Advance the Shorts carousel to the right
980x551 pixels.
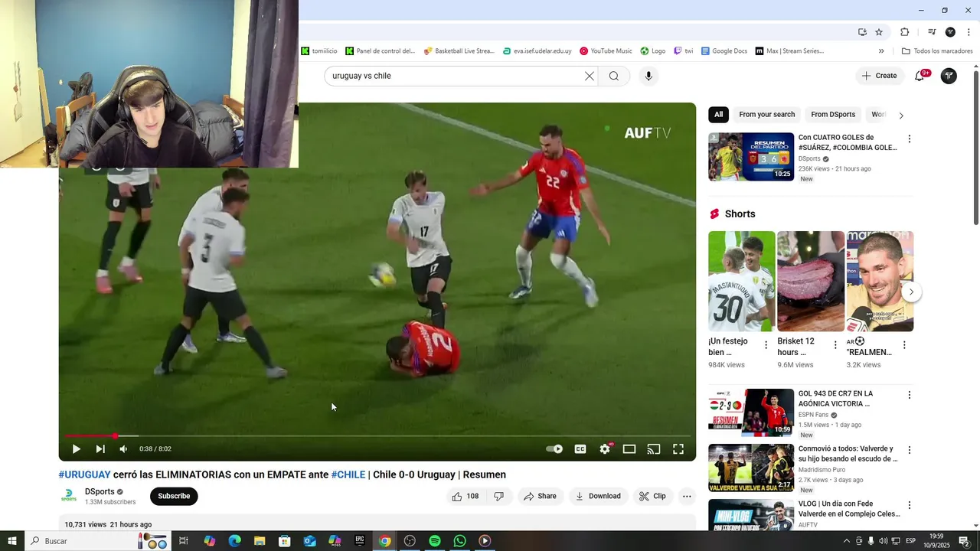point(910,292)
